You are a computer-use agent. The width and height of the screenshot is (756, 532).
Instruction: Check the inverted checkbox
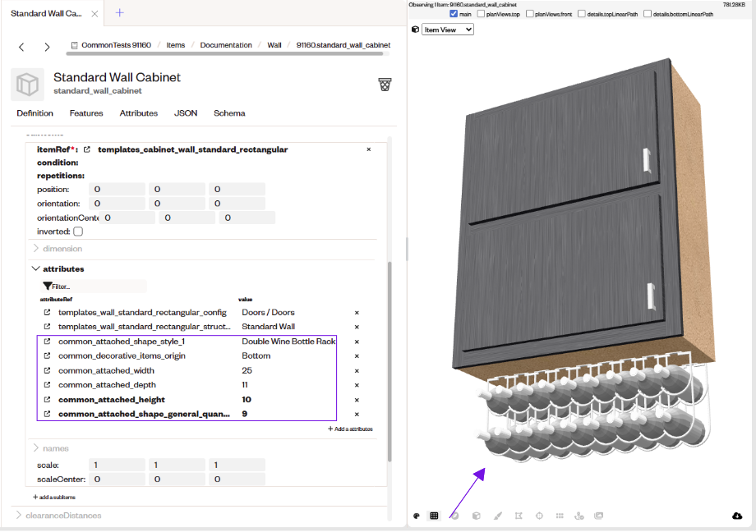point(78,232)
